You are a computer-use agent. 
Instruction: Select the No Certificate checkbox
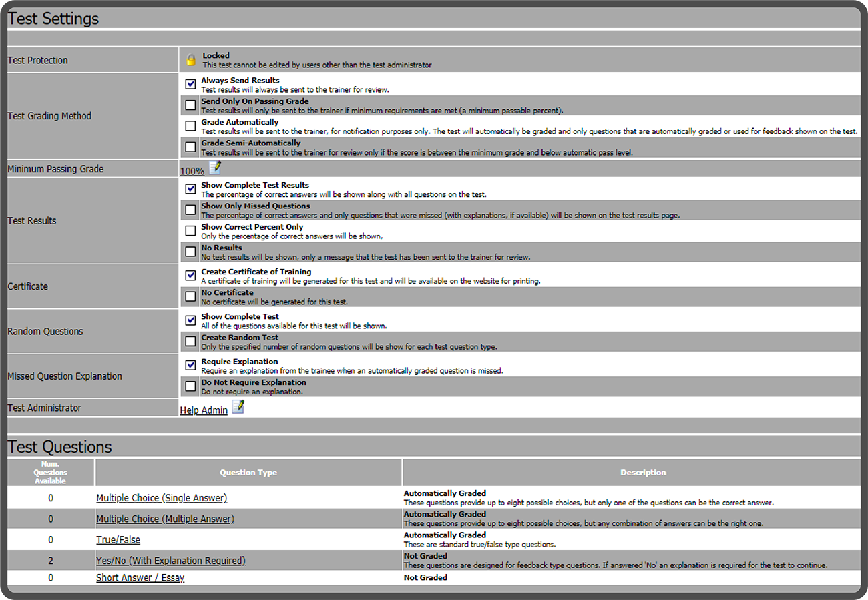(x=191, y=296)
